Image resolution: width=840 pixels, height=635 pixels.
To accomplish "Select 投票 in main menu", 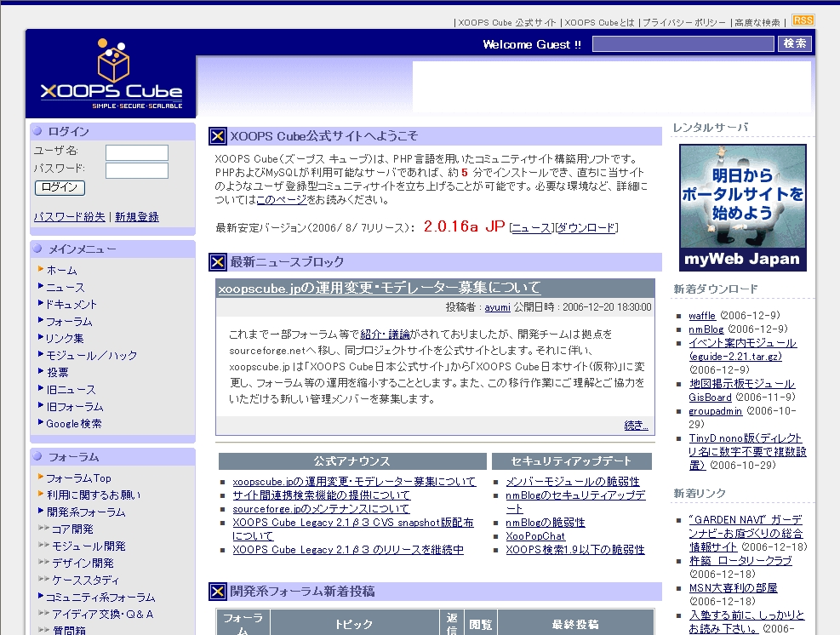I will tap(57, 373).
